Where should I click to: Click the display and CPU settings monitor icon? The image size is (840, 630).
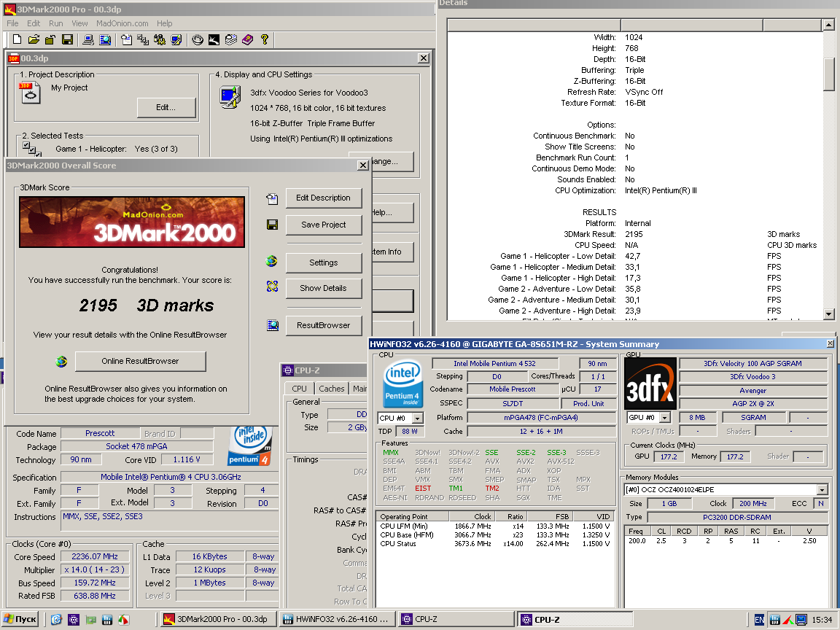[230, 97]
